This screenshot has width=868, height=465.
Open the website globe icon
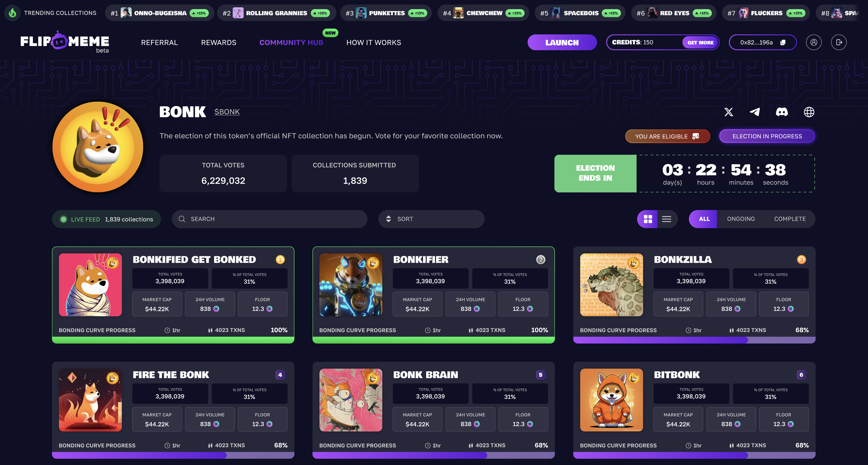809,112
